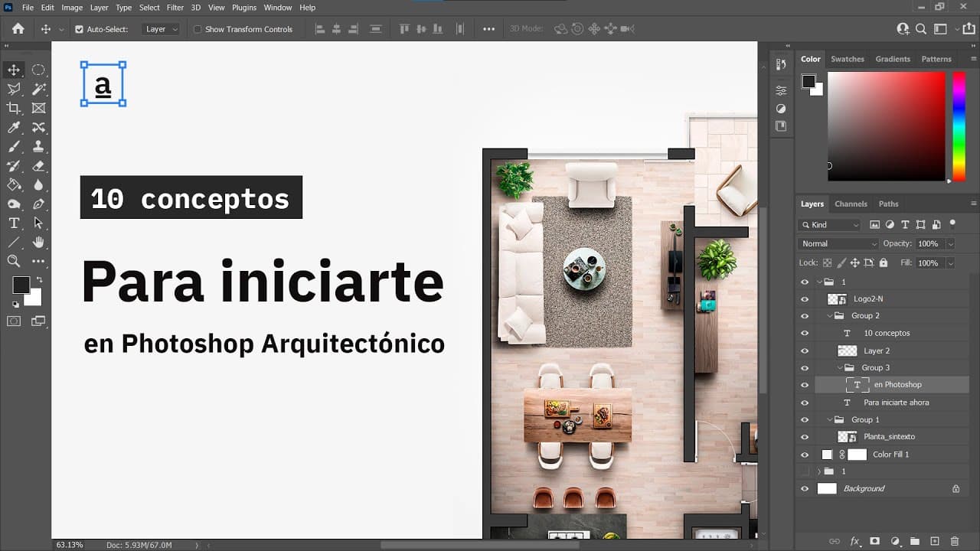Select the Path Selection arrow tool
Screen dimensions: 980x551
click(38, 223)
